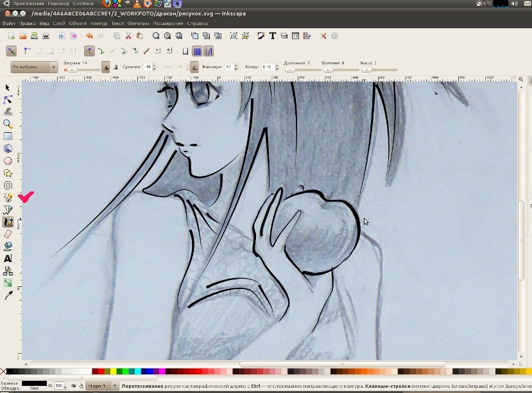Toggle current layer visibility eye icon
This screenshot has height=393, width=532.
tap(73, 386)
